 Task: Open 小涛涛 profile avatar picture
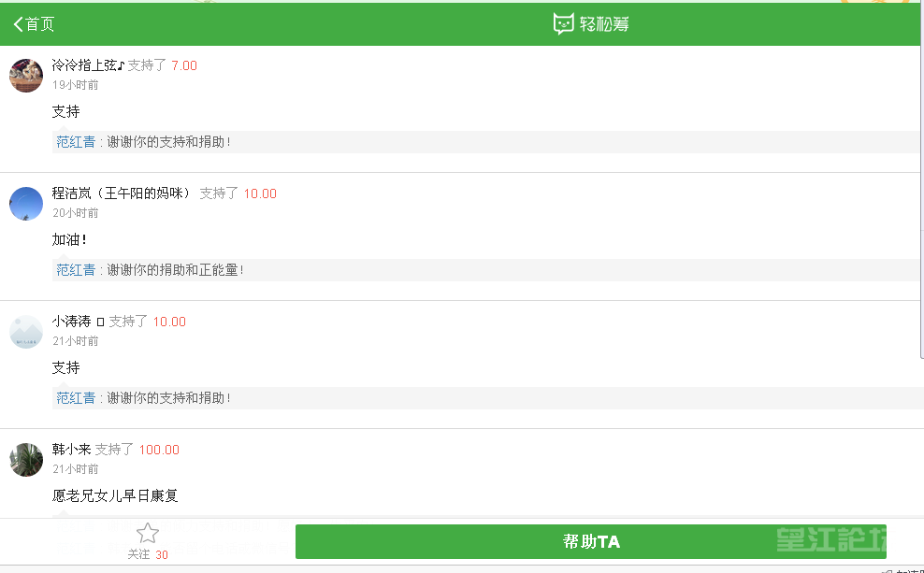click(x=26, y=332)
